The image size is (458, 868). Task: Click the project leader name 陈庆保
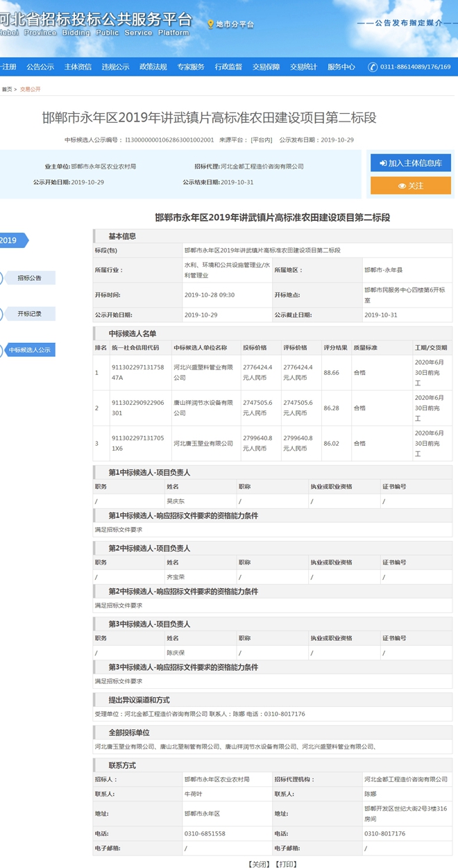coord(176,653)
